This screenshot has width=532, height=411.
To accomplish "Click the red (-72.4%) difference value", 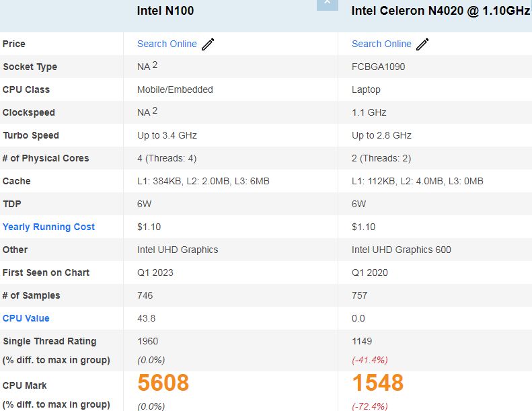I will click(x=369, y=406).
